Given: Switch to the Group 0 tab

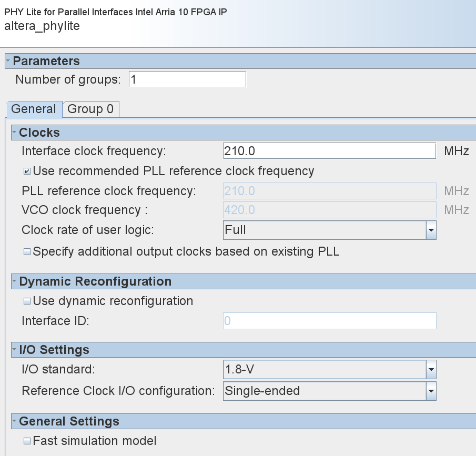Looking at the screenshot, I should point(90,109).
